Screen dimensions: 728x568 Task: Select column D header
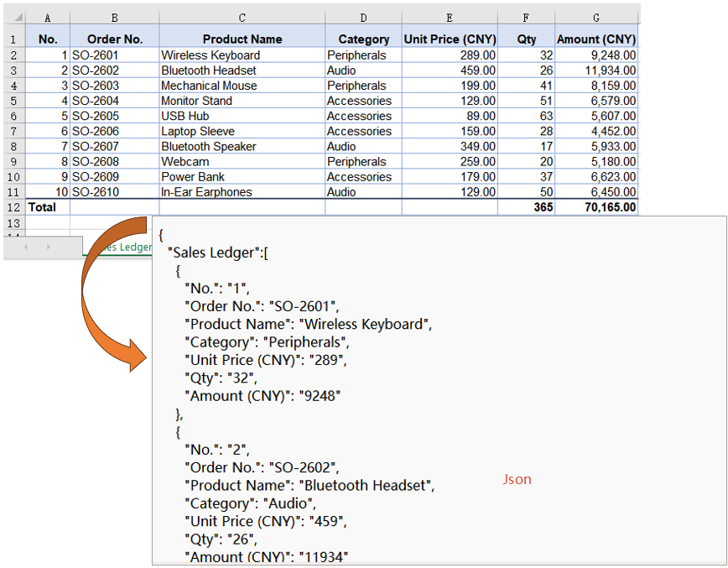click(363, 18)
